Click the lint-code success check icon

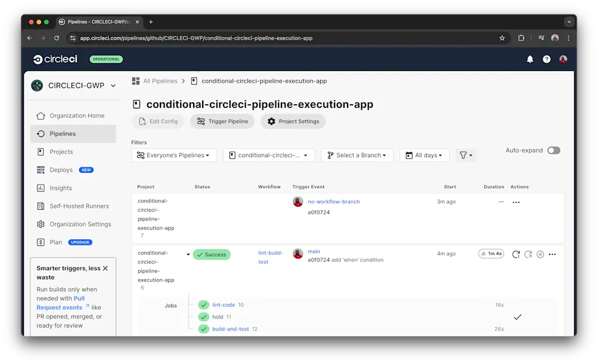[204, 305]
